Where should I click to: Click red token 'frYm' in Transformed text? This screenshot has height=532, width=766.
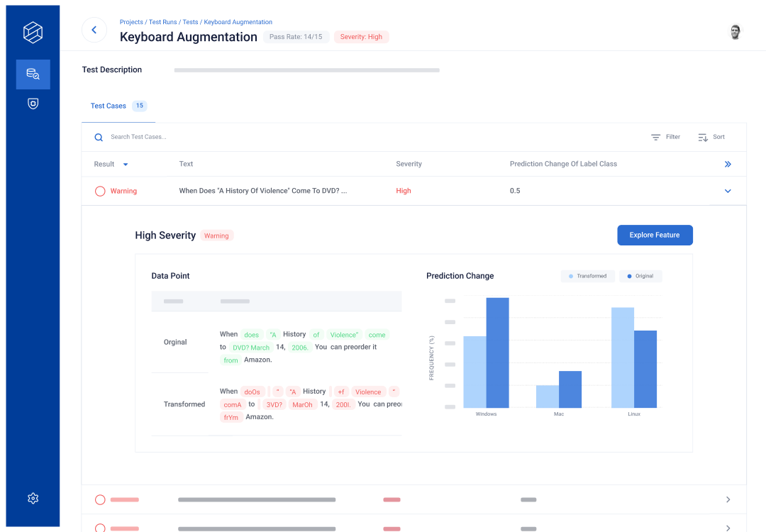coord(231,417)
